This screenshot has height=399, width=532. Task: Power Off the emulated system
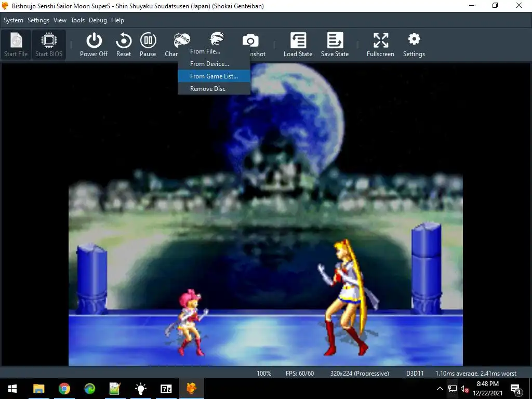[x=94, y=45]
